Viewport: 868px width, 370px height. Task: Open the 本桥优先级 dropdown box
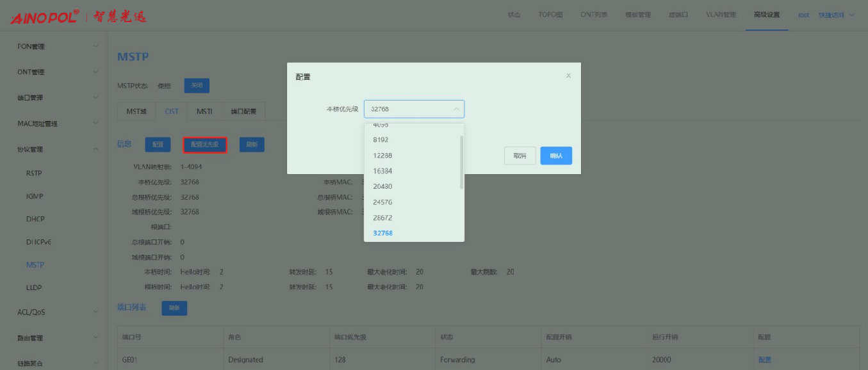pos(414,109)
